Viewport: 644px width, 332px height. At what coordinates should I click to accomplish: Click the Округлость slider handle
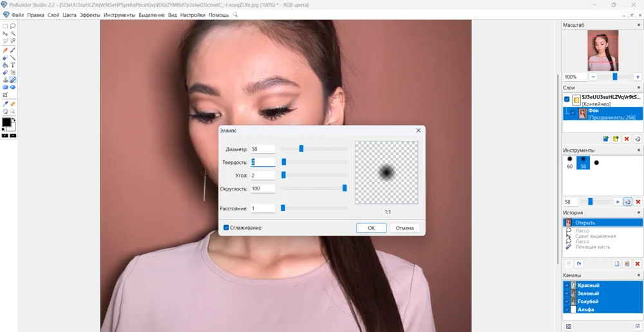[x=345, y=189]
